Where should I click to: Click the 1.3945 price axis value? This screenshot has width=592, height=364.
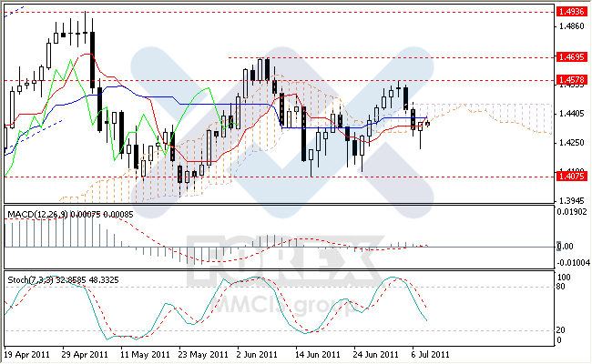coord(572,200)
